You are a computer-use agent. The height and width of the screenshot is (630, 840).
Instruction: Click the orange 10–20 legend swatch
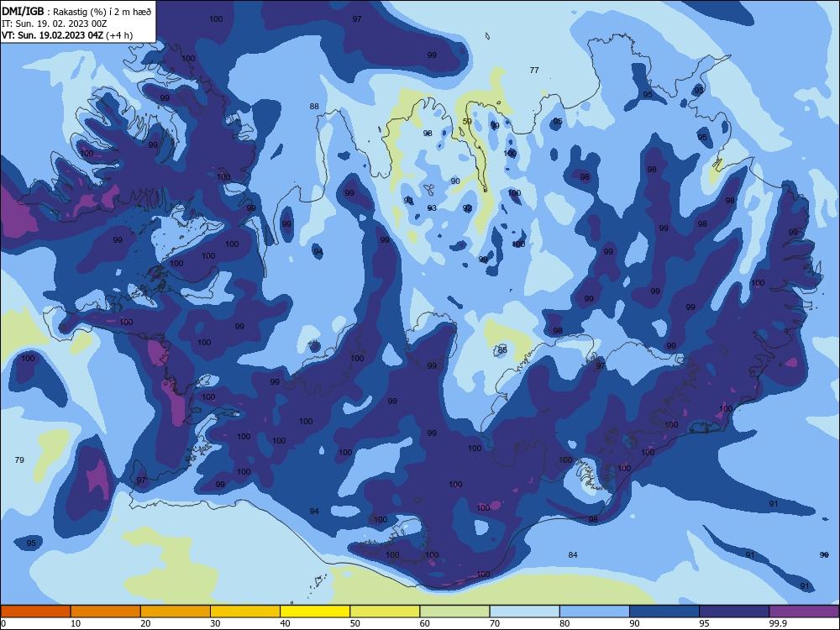pos(106,612)
